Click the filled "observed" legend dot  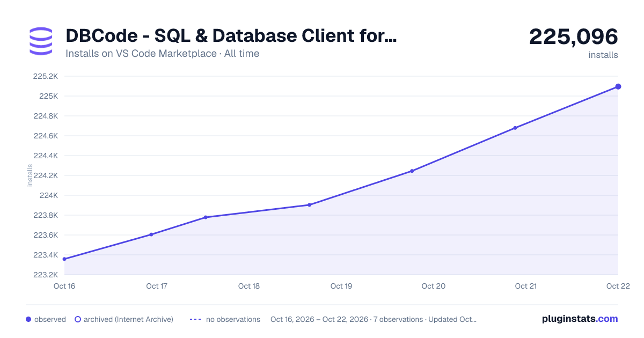tap(28, 319)
